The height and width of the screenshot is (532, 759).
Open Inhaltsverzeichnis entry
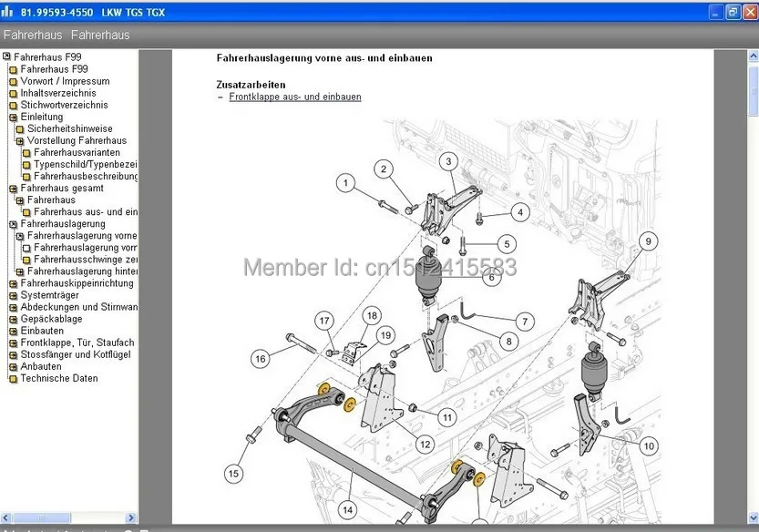[58, 93]
